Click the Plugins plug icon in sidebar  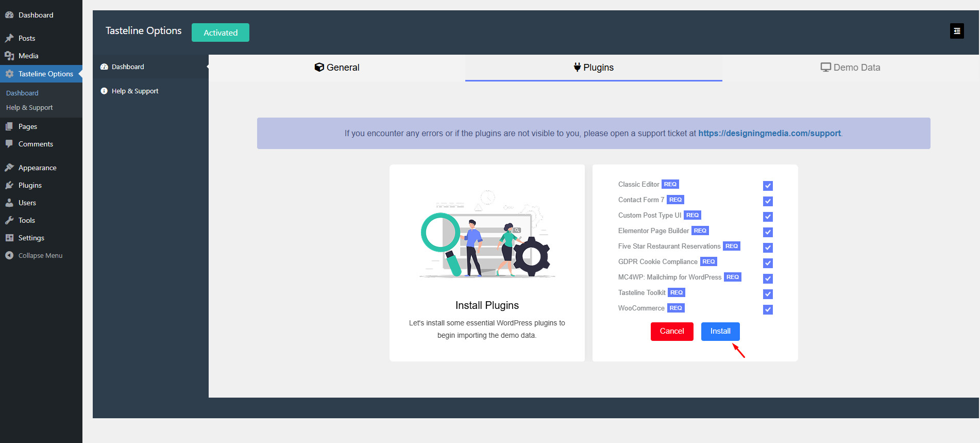9,185
